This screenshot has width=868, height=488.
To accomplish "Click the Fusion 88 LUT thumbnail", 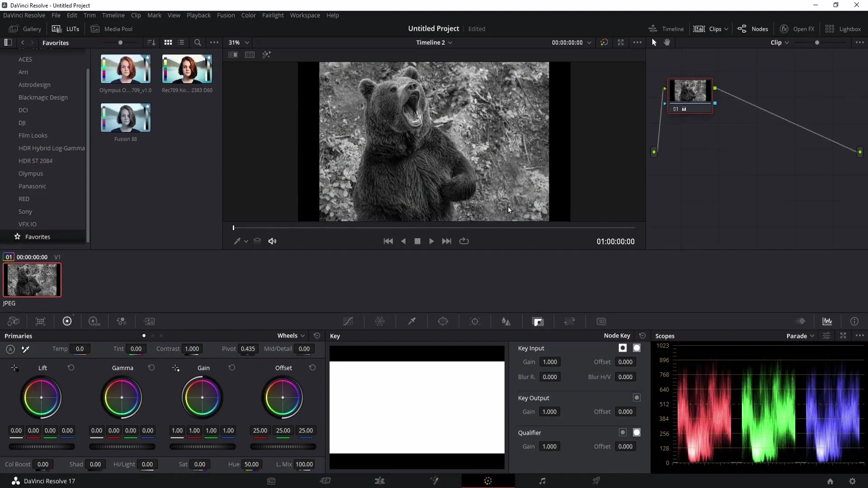I will pyautogui.click(x=126, y=118).
